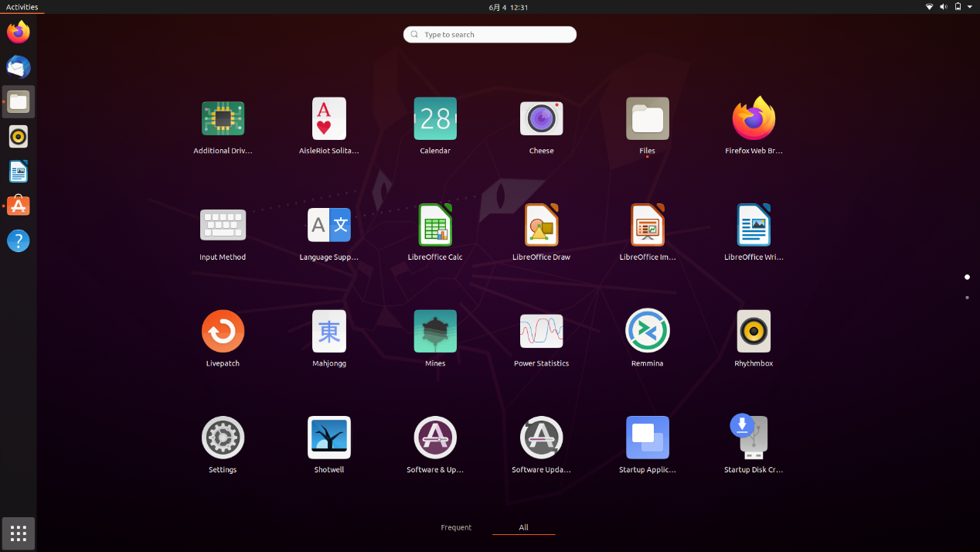Open Ubuntu Software from the dock
Image resolution: width=980 pixels, height=552 pixels.
pos(19,206)
